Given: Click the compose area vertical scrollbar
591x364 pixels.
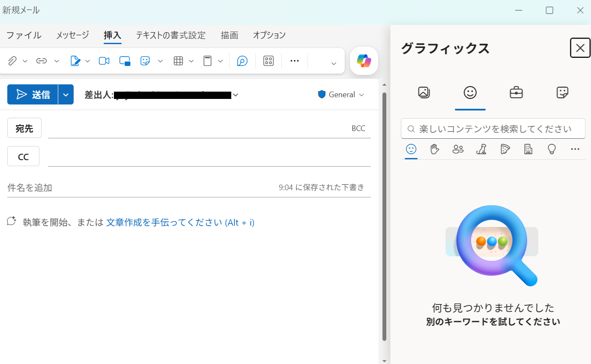Looking at the screenshot, I should point(384,216).
